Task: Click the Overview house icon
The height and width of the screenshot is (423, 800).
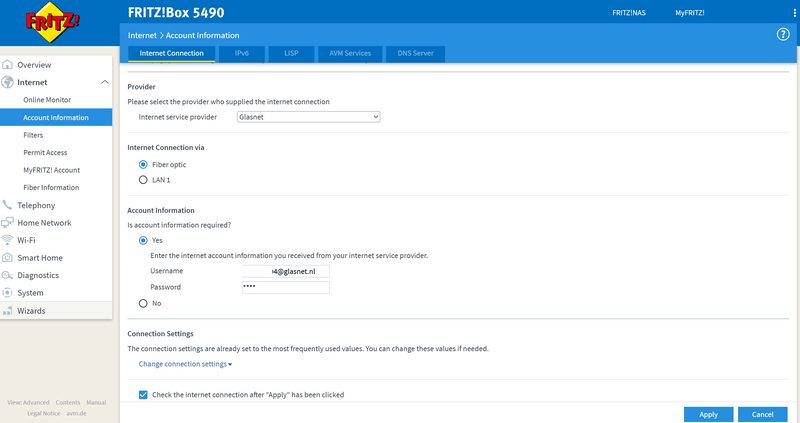Action: pyautogui.click(x=7, y=65)
